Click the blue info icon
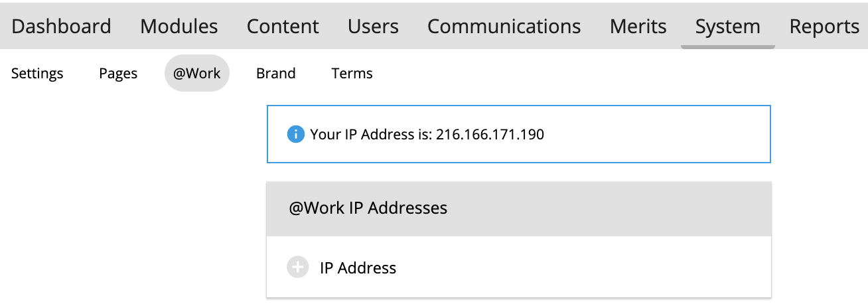 295,135
